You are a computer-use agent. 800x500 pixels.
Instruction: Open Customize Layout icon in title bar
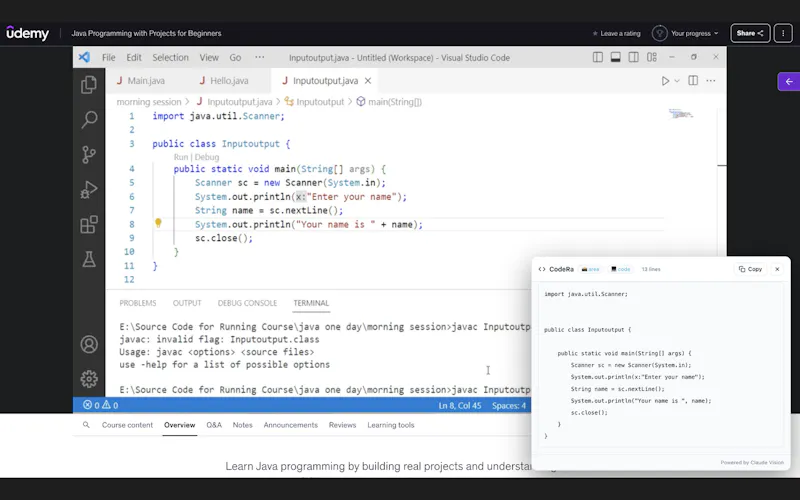click(652, 57)
